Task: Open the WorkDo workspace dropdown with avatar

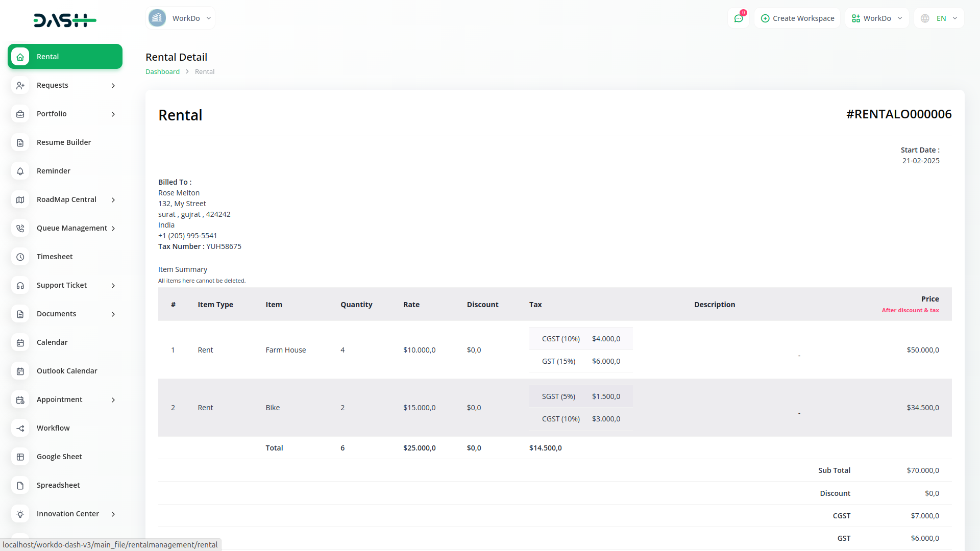Action: [x=180, y=18]
